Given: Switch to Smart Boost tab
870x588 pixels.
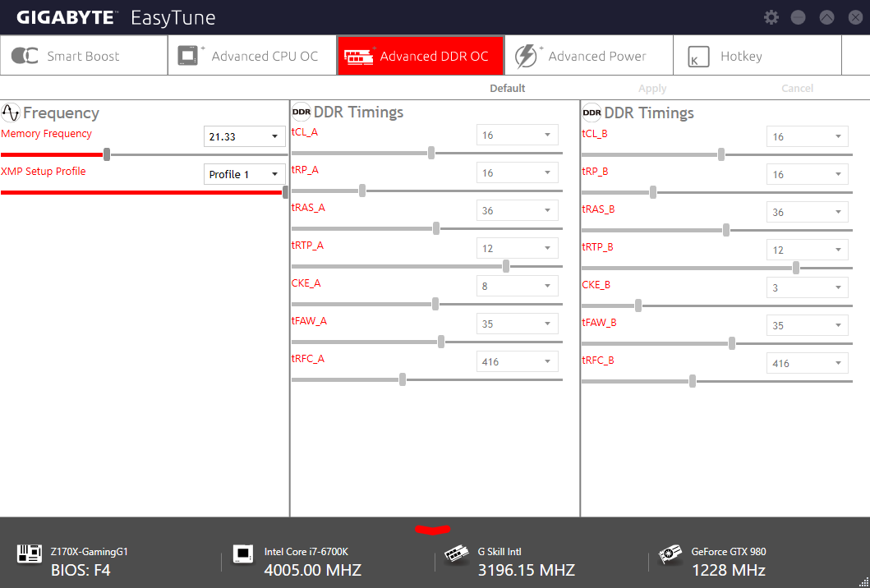Looking at the screenshot, I should click(84, 56).
